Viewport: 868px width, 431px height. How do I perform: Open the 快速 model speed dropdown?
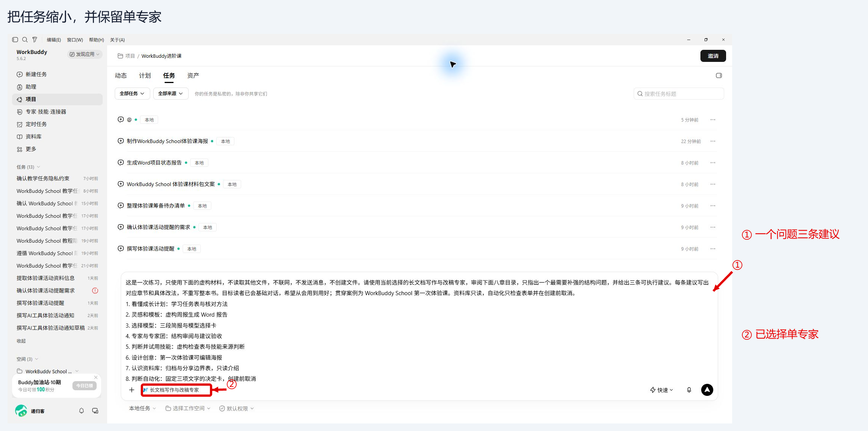click(x=662, y=390)
